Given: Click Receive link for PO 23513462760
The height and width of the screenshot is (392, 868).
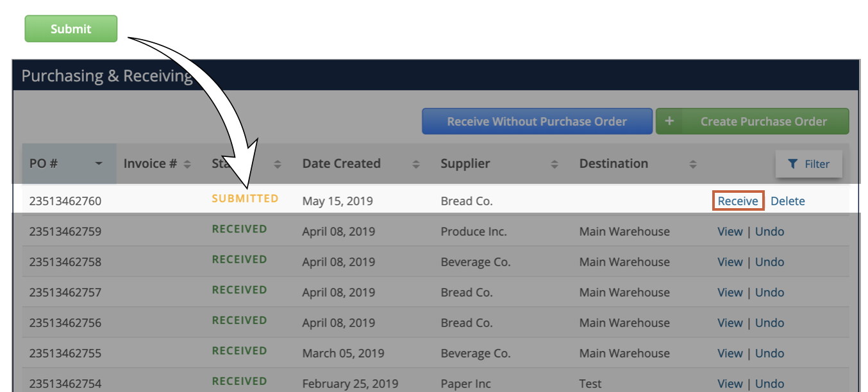Looking at the screenshot, I should [738, 200].
